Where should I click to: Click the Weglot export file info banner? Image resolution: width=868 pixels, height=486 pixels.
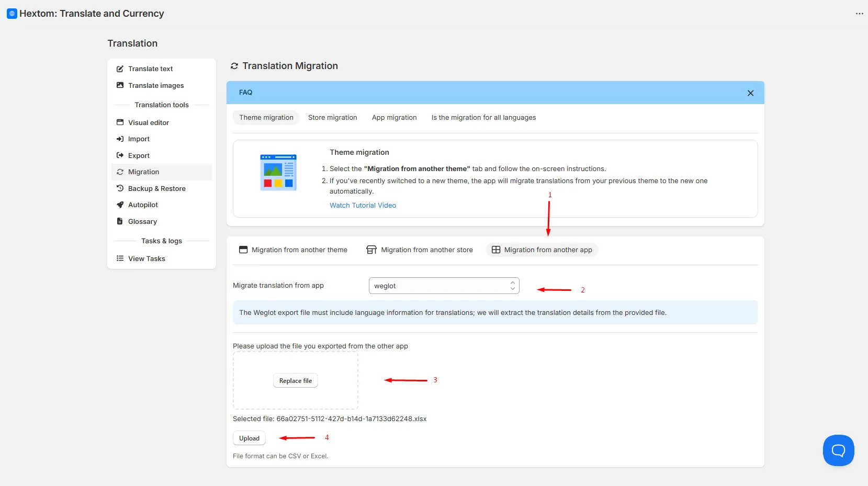[495, 312]
